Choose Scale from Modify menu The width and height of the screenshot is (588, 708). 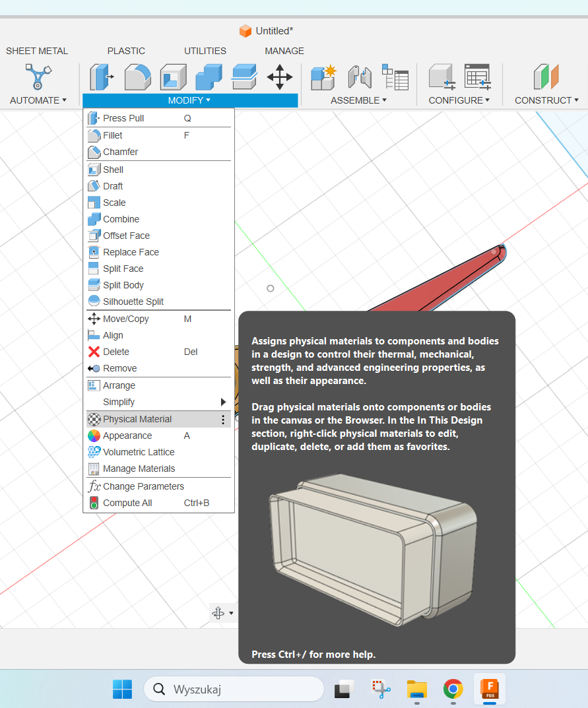point(158,203)
